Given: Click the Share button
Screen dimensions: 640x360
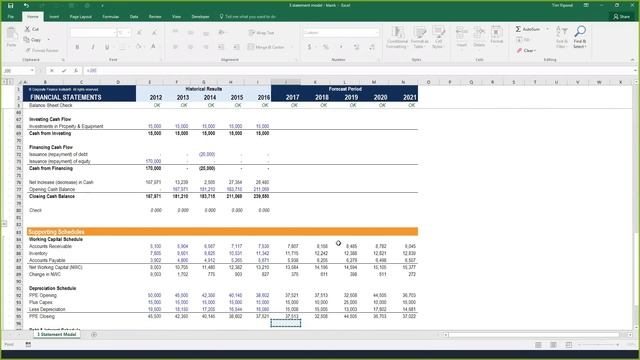Looking at the screenshot, I should click(x=622, y=17).
